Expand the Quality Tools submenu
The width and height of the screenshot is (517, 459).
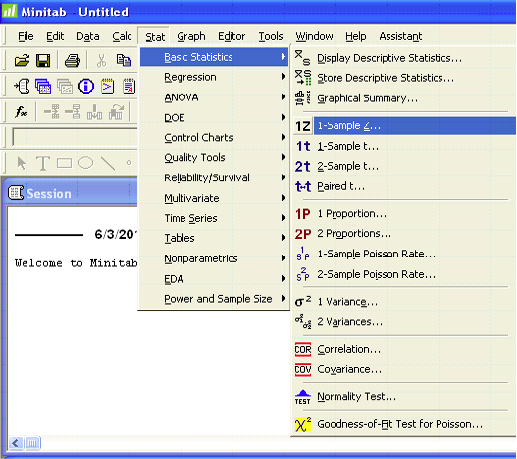point(214,157)
